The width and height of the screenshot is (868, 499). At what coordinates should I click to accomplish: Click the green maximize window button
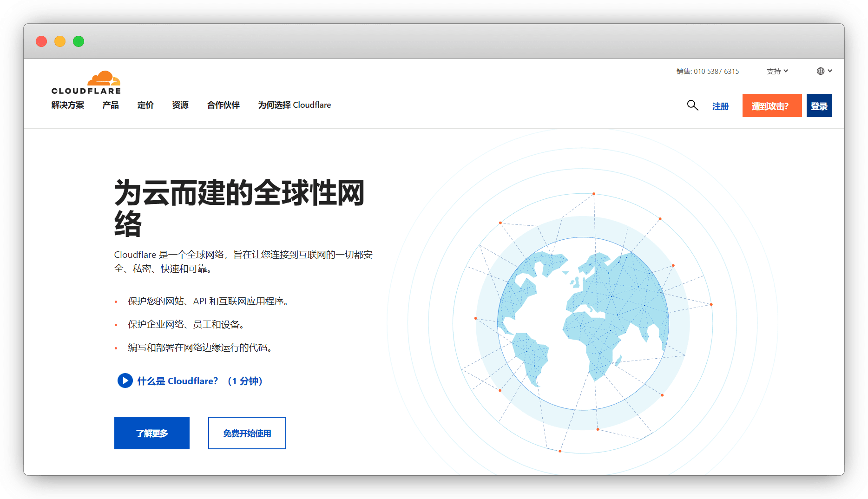click(x=79, y=41)
